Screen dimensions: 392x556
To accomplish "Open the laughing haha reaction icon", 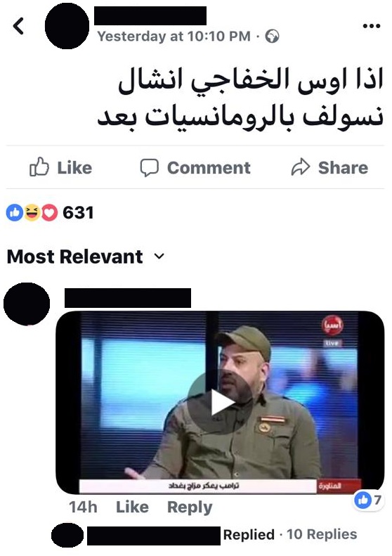I will (32, 213).
